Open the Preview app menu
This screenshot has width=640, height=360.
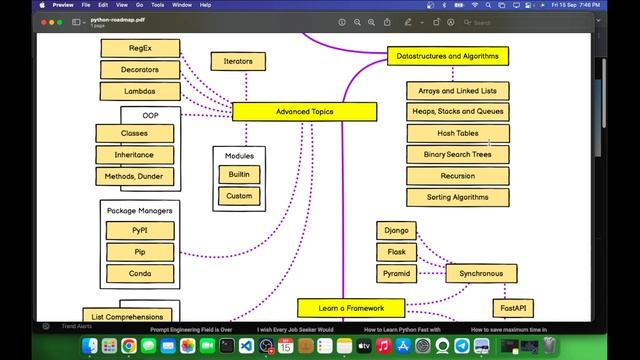[63, 5]
